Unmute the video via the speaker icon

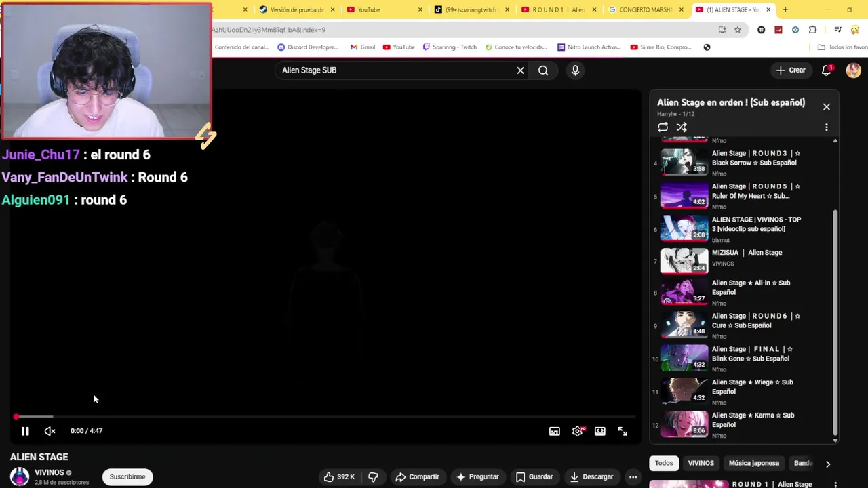(x=50, y=431)
